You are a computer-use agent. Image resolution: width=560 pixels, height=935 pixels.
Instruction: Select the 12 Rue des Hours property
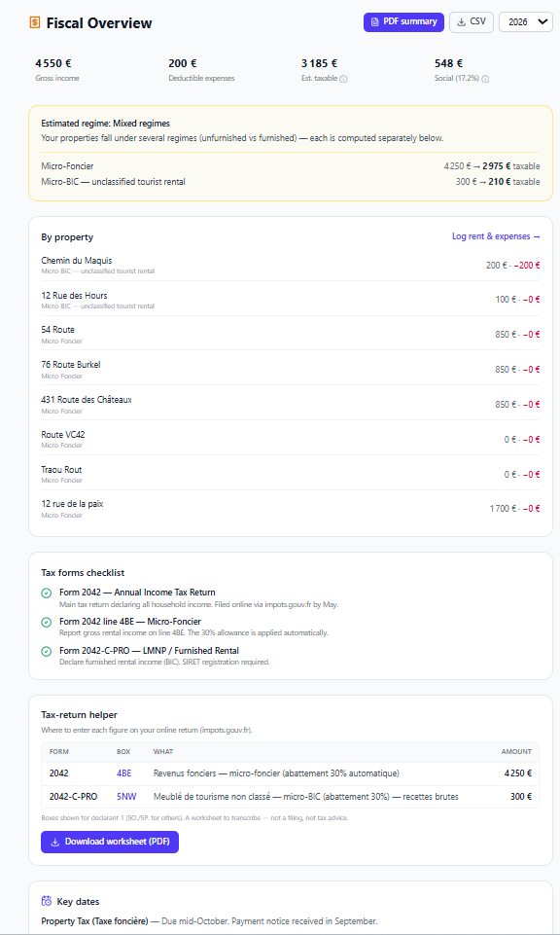click(x=291, y=300)
